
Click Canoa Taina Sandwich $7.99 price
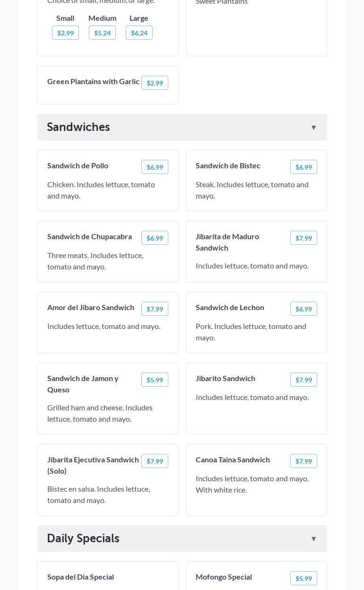click(303, 461)
